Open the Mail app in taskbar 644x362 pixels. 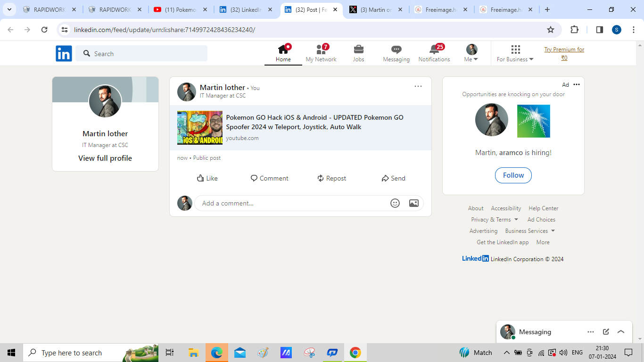(x=239, y=353)
